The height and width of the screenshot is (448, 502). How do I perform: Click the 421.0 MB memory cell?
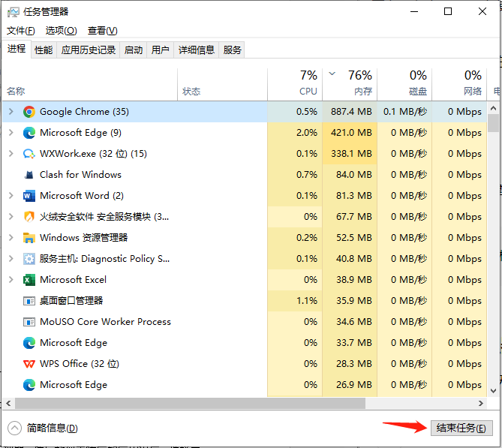point(350,133)
